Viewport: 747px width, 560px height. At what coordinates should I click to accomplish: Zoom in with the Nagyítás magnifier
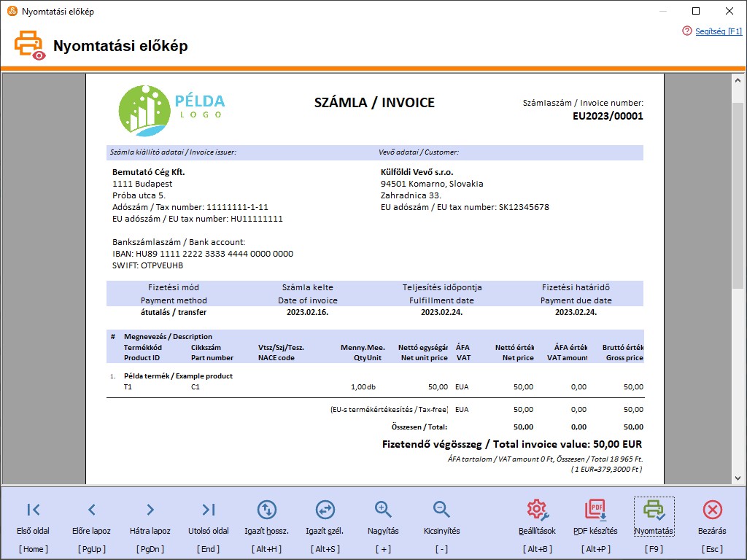pyautogui.click(x=383, y=518)
